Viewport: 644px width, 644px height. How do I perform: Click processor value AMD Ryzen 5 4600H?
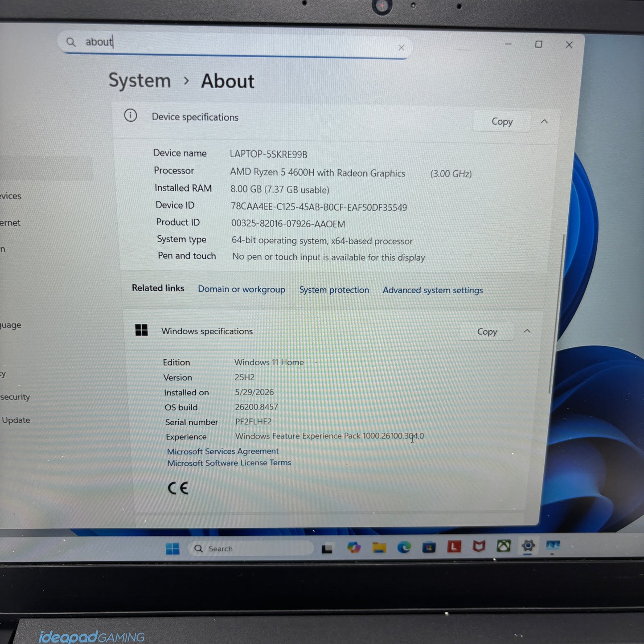coord(317,172)
